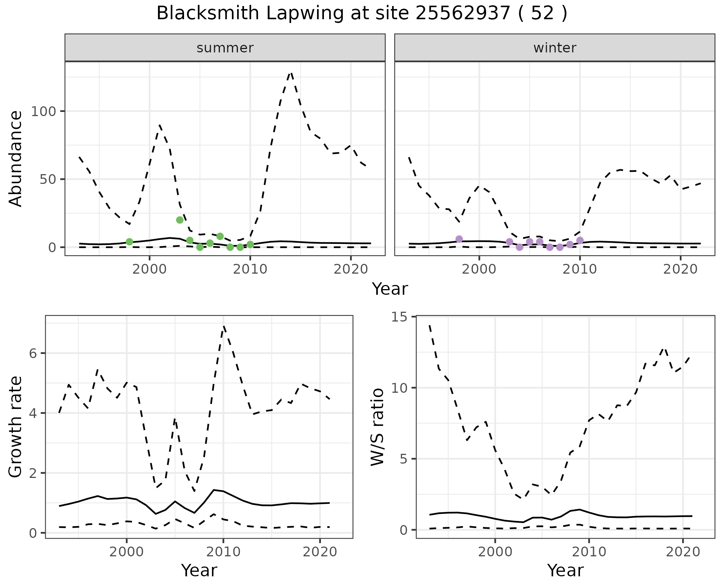The image size is (724, 588).
Task: Click the peak of growth rate dashed line
Action: 224,326
